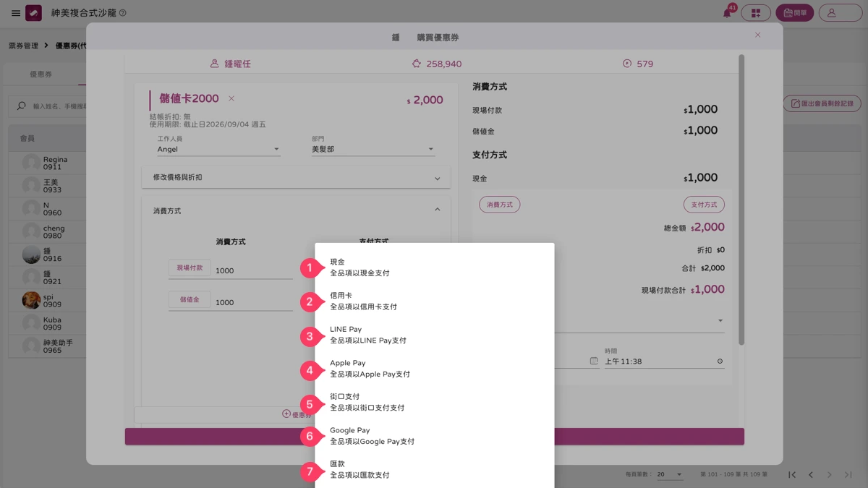Pick Google Pay payment option

[435, 436]
